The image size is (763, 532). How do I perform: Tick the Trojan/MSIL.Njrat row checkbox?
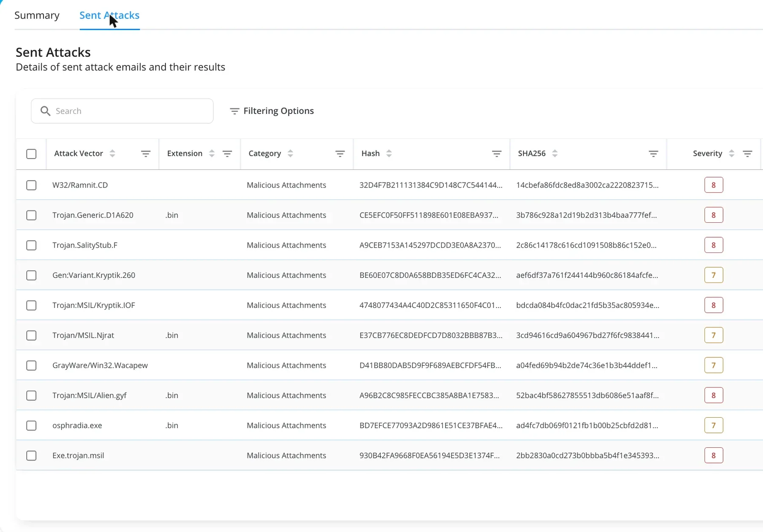[31, 335]
